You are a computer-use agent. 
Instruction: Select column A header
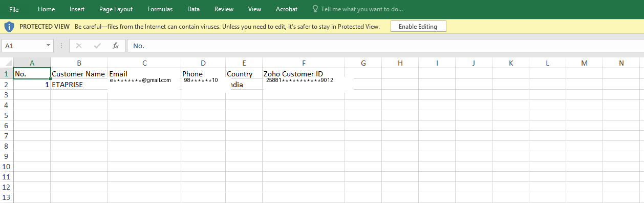[32, 63]
